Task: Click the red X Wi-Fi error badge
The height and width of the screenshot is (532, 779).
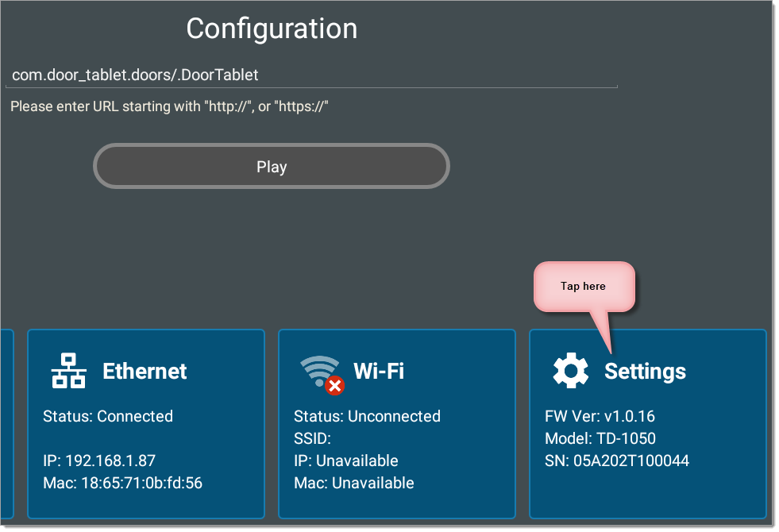Action: (335, 385)
